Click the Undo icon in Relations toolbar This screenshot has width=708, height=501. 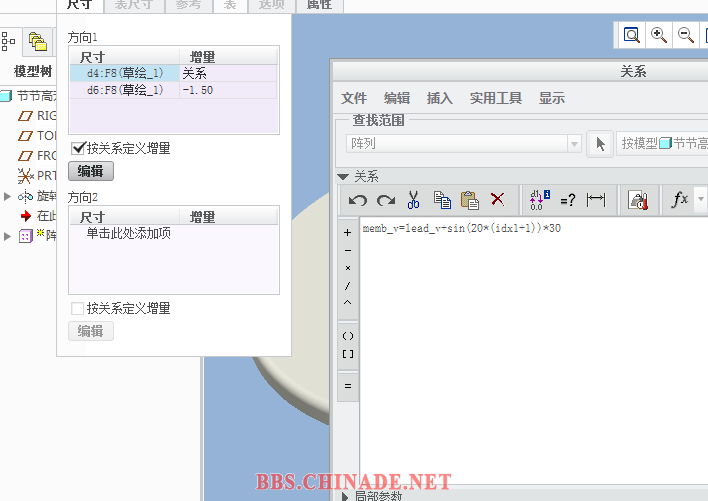[358, 199]
